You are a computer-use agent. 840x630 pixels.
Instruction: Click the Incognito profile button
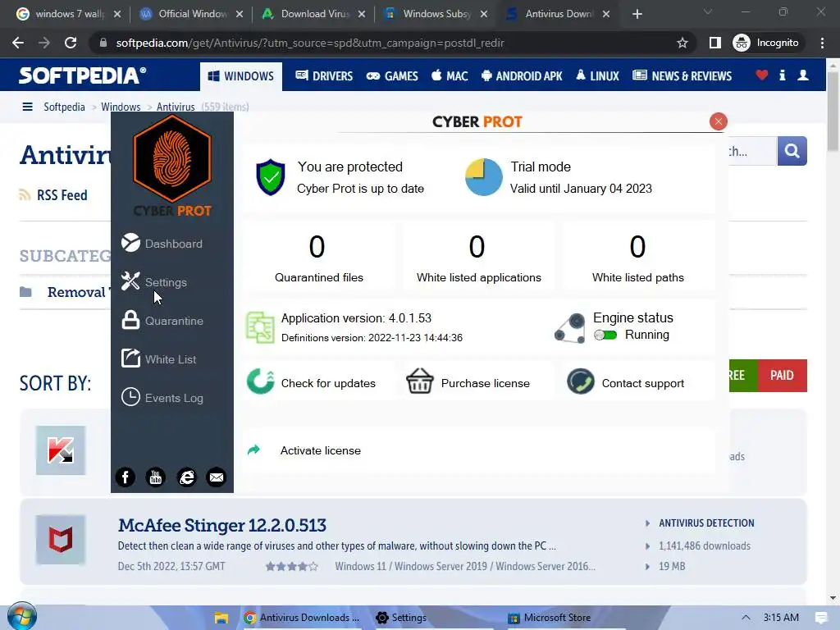point(766,43)
